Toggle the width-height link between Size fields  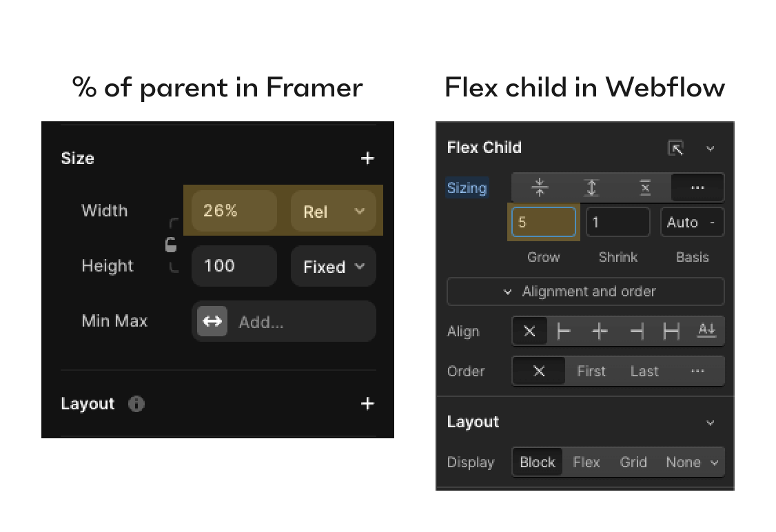point(170,245)
